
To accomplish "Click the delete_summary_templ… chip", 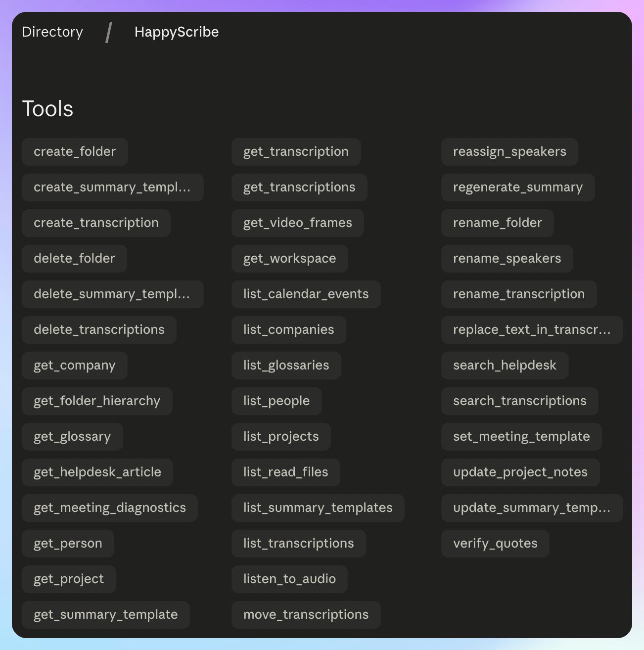I will [112, 294].
